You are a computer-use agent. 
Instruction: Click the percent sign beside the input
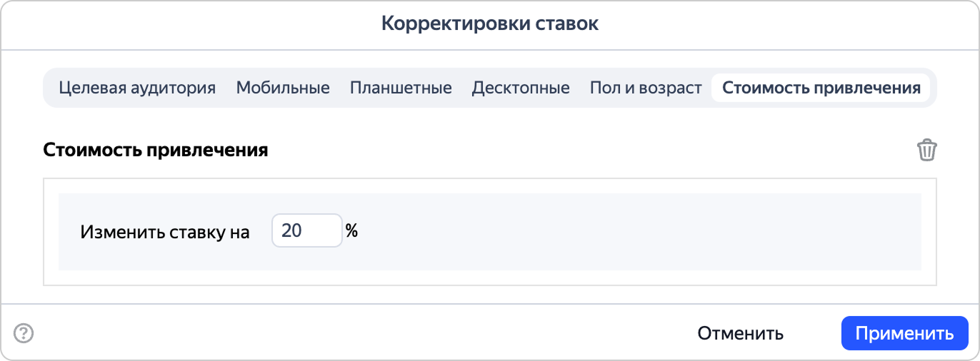351,231
